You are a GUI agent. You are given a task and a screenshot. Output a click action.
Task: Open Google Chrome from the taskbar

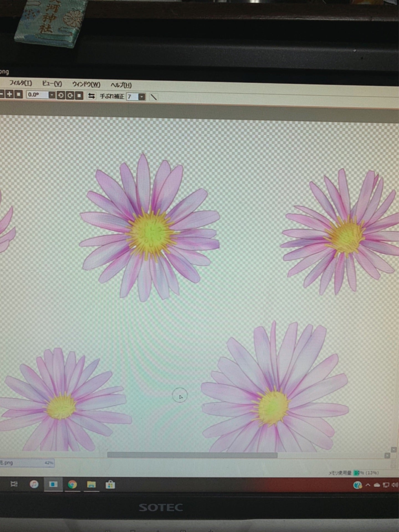pos(72,484)
